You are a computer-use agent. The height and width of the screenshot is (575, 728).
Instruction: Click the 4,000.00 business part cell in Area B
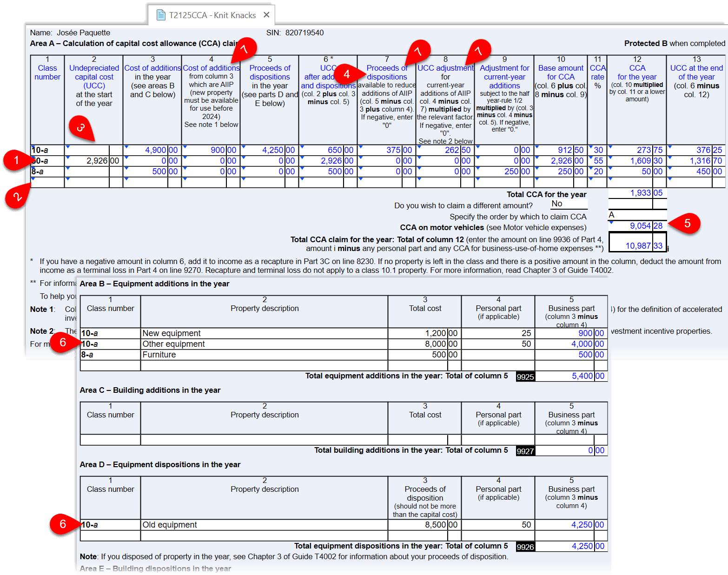571,344
